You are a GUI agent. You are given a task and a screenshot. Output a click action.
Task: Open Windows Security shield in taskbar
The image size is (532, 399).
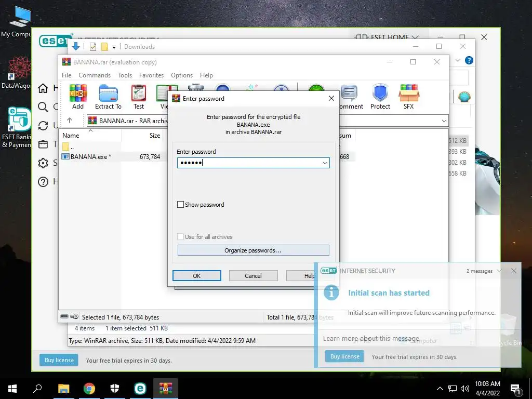pos(115,389)
